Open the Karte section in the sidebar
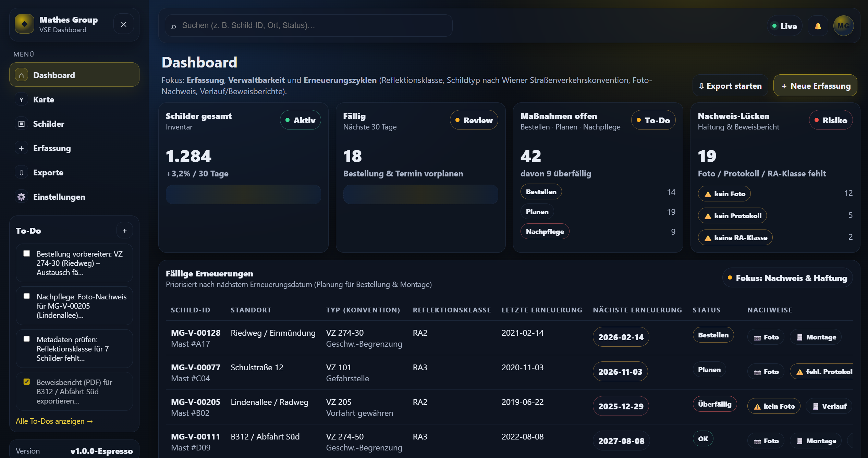 44,99
